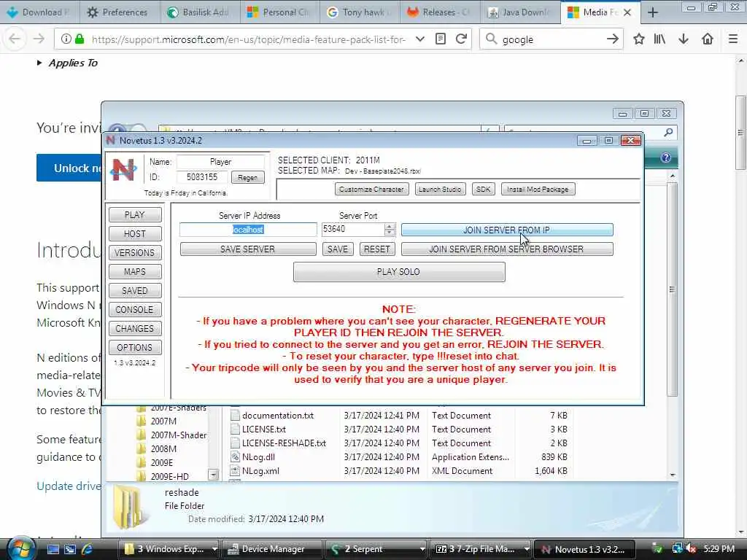Click the Novetus N logo
The width and height of the screenshot is (747, 560).
point(123,169)
